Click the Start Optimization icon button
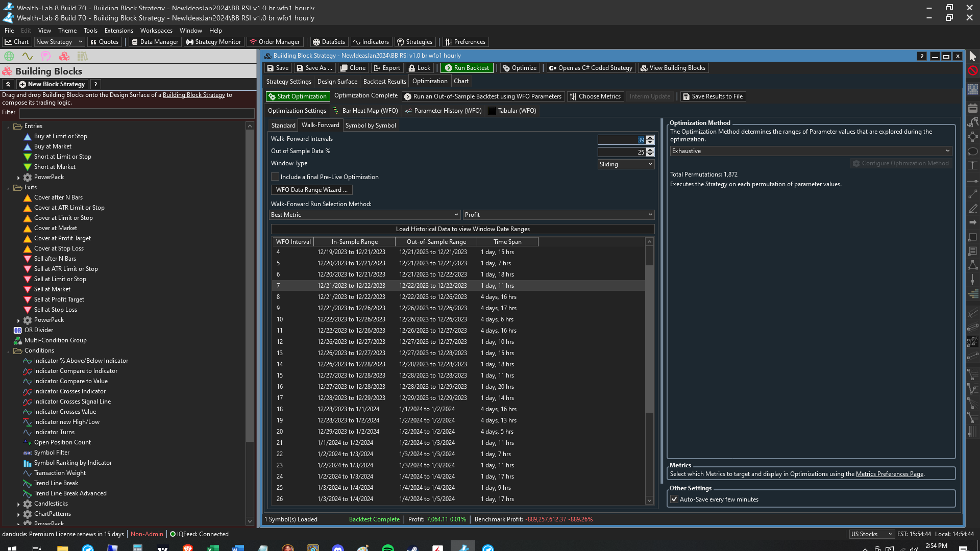 click(272, 96)
